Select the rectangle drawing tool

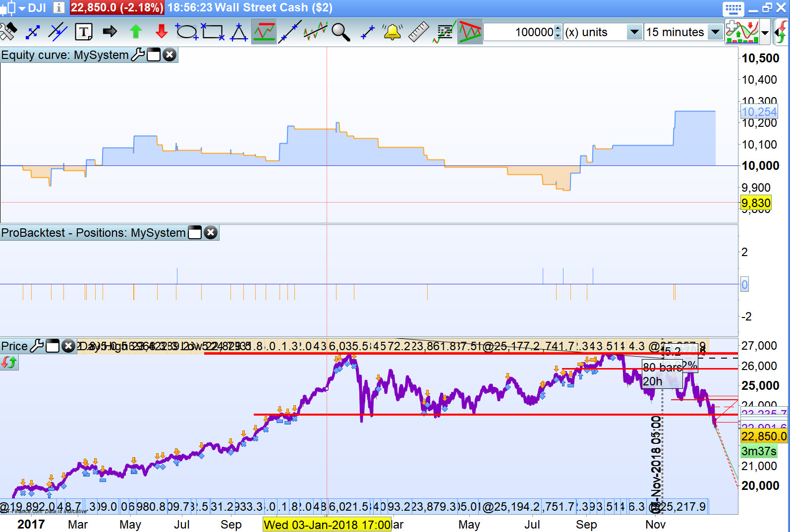click(213, 32)
